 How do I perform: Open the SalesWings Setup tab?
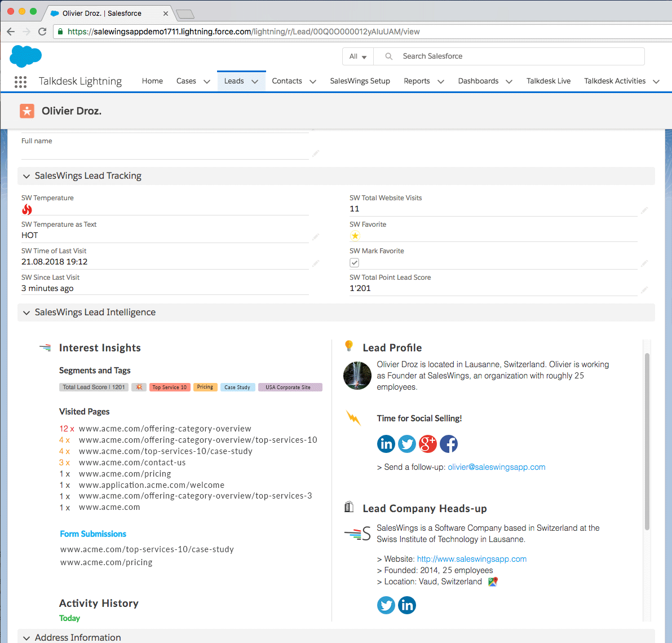360,81
